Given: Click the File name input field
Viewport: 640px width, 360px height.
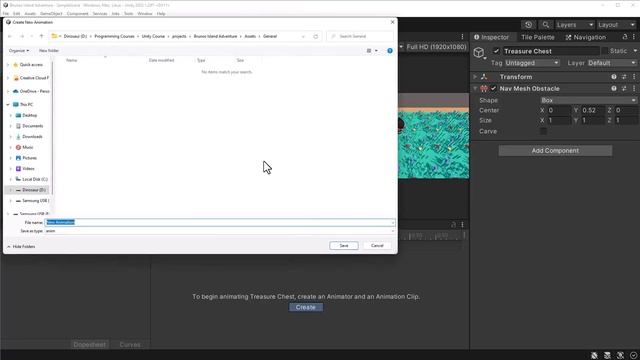Looking at the screenshot, I should (220, 222).
